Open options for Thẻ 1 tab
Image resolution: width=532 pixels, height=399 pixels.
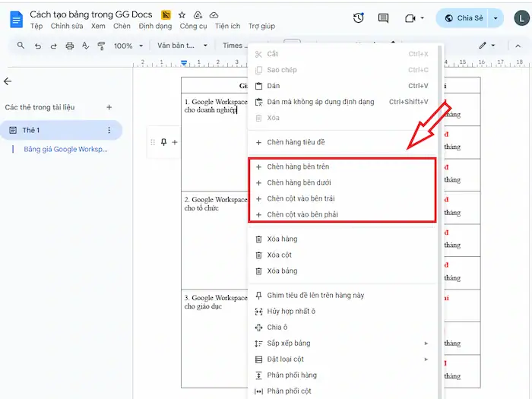[x=109, y=131]
